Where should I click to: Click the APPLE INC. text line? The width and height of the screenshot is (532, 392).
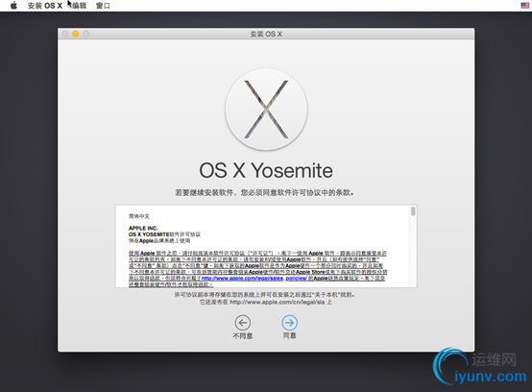pyautogui.click(x=143, y=228)
